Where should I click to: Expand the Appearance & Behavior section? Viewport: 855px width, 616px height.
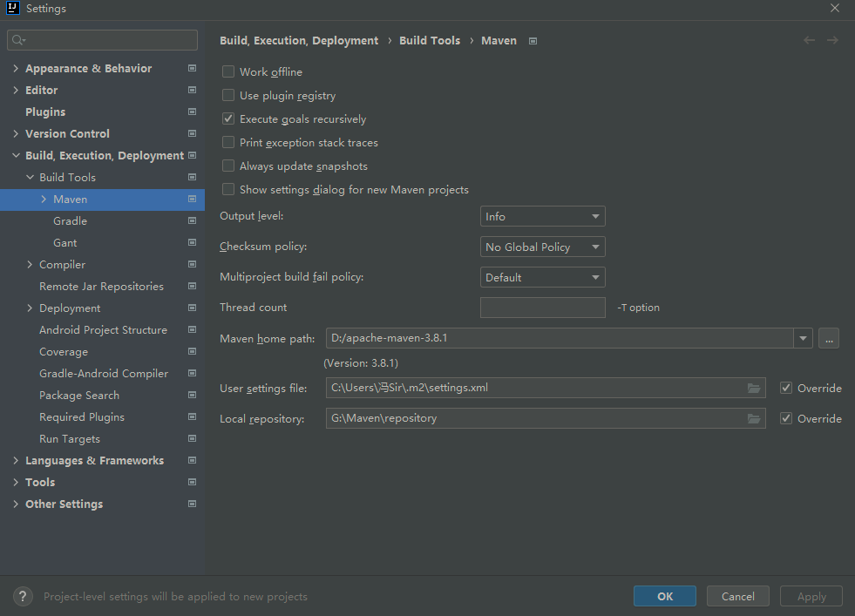click(x=16, y=68)
